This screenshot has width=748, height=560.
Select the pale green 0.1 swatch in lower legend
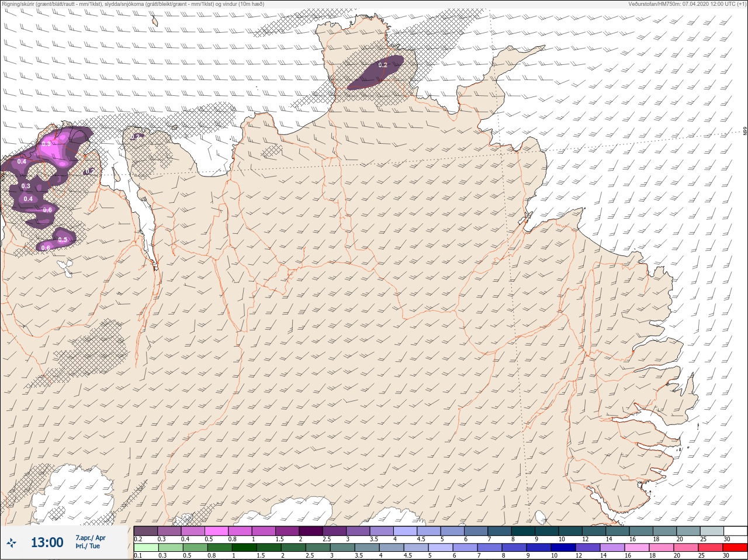pos(146,548)
